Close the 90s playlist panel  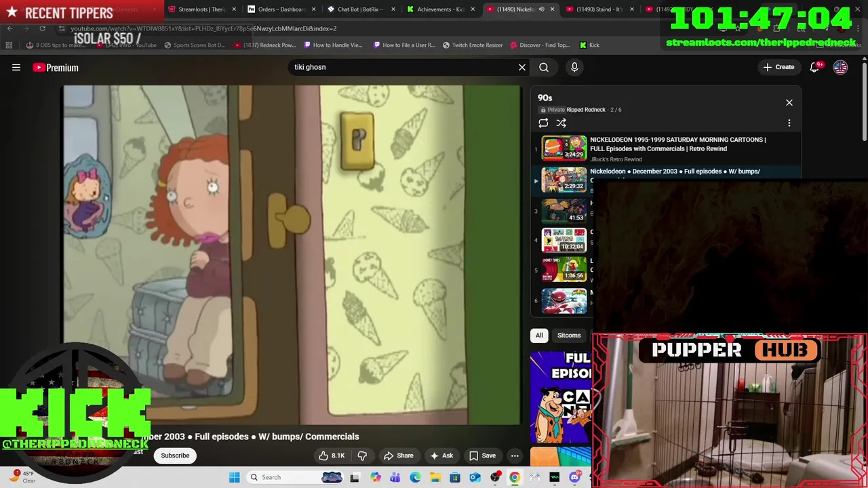tap(789, 102)
